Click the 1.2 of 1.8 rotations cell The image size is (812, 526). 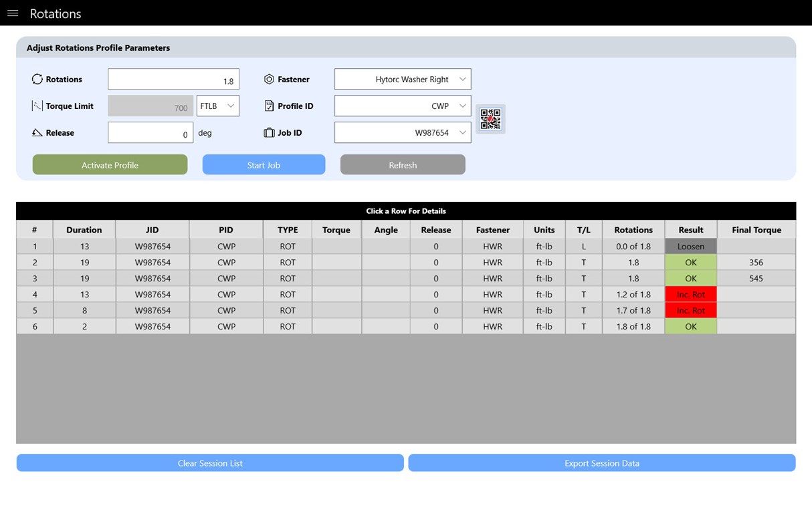(x=633, y=294)
